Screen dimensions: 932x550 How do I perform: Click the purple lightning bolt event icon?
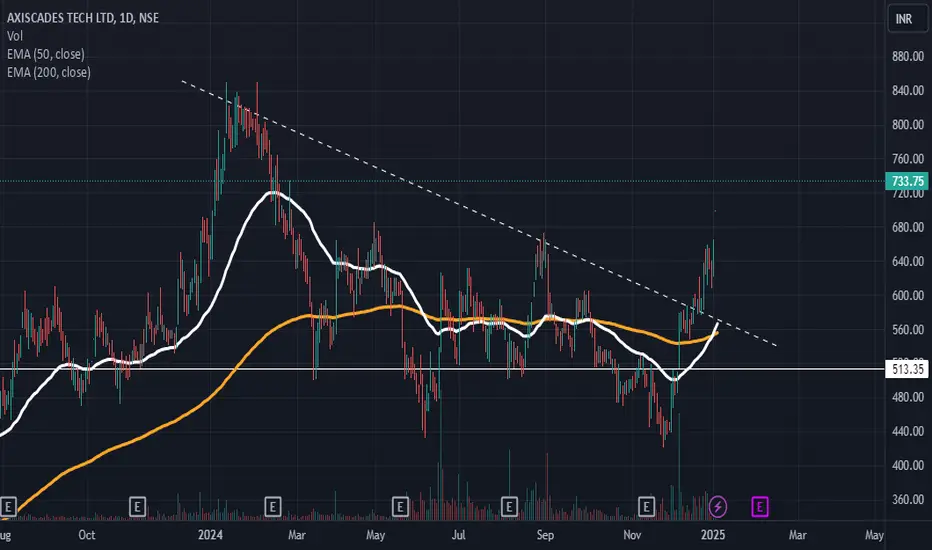pyautogui.click(x=718, y=507)
